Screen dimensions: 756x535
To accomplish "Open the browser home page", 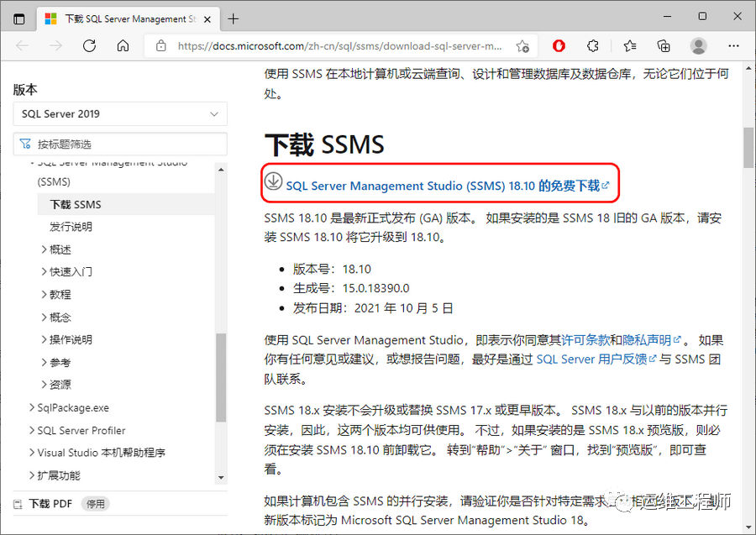I will tap(123, 46).
